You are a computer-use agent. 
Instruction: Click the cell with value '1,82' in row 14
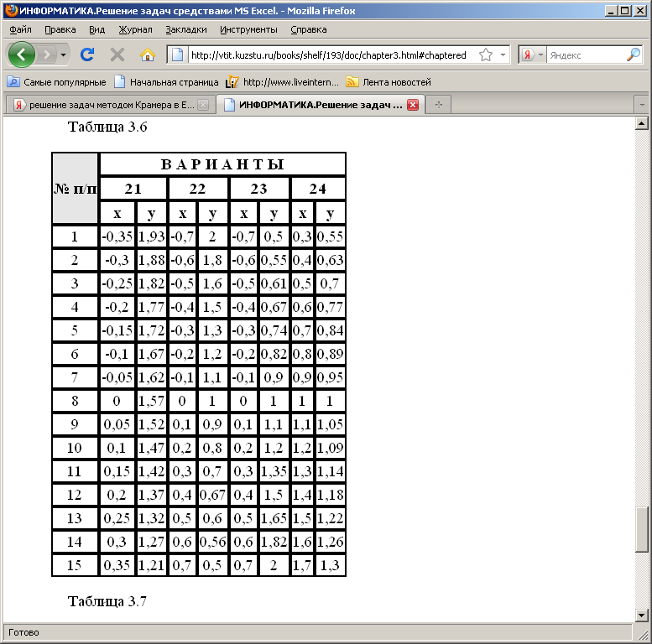click(x=274, y=542)
